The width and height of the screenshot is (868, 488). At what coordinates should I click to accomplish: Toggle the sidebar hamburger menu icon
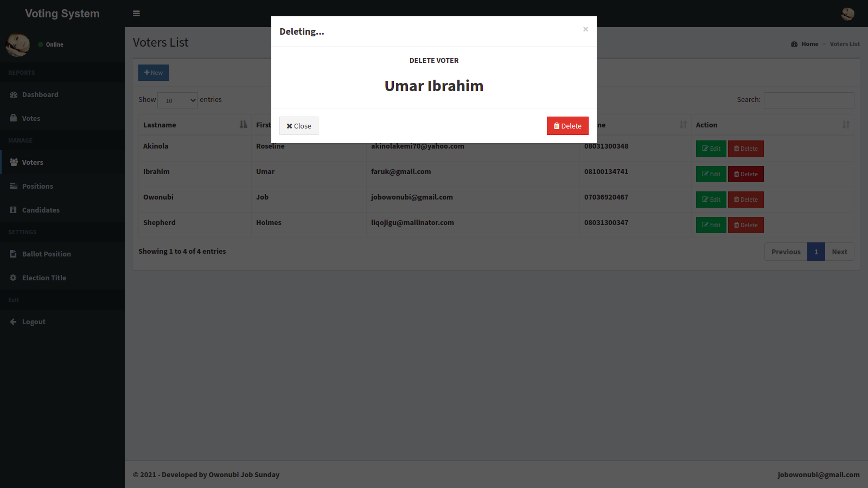136,14
